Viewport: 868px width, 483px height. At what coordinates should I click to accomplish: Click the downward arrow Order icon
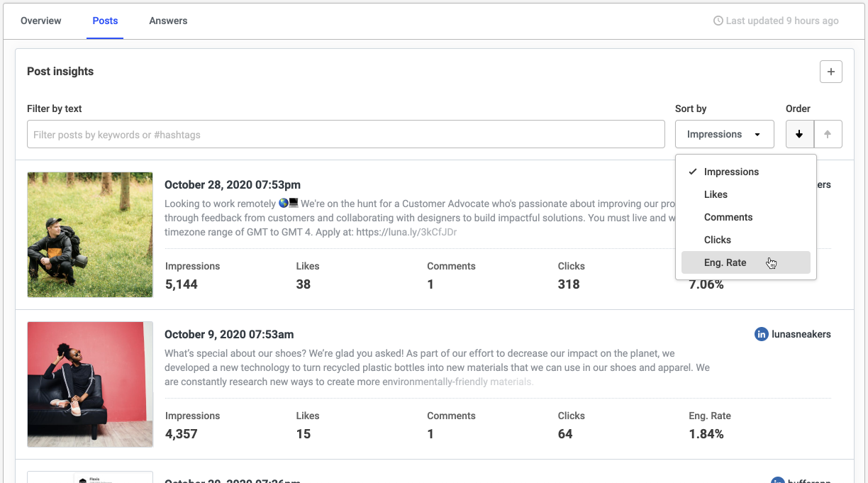coord(799,134)
